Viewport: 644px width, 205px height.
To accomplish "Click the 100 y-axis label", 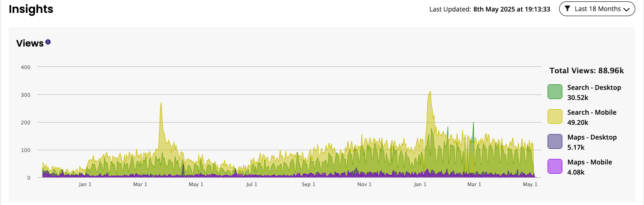I will pos(25,150).
